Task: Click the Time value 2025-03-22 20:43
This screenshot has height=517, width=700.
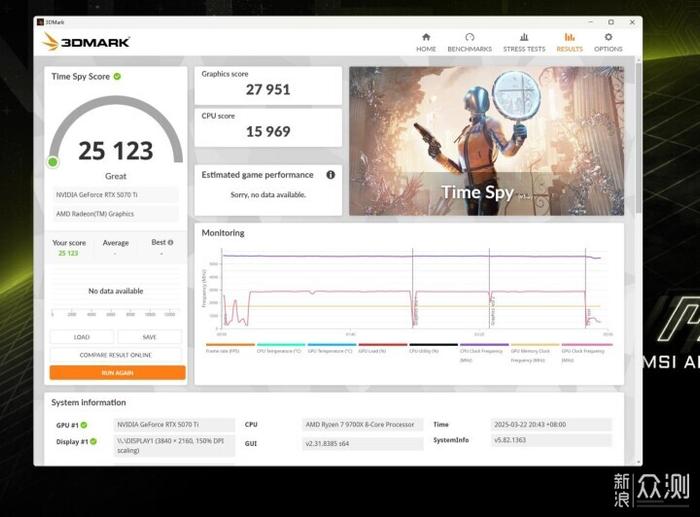Action: [x=551, y=425]
